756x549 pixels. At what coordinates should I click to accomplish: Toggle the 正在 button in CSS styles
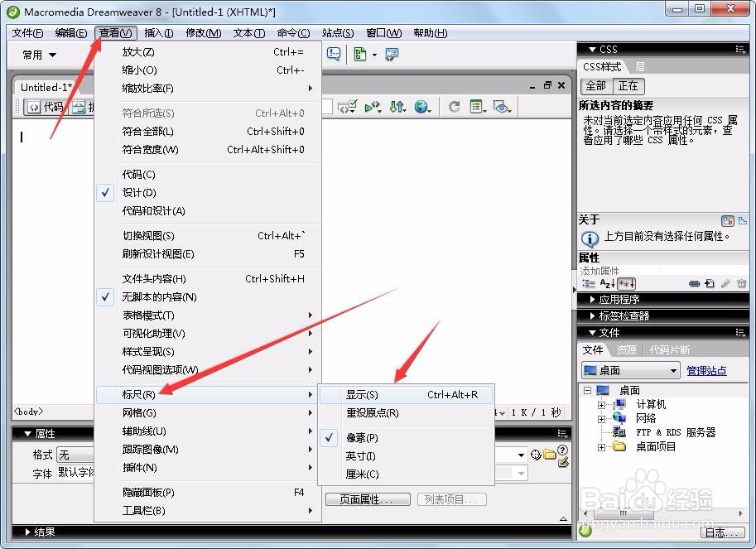click(628, 86)
